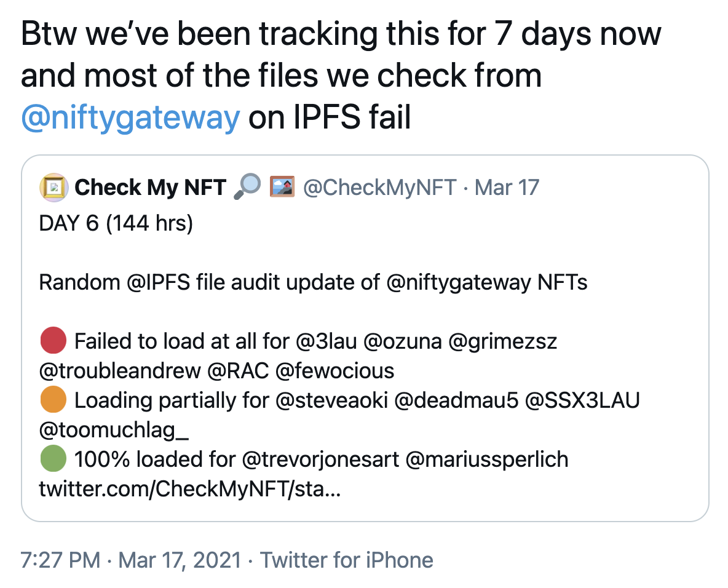Click the @deadmau5 mention

454,400
